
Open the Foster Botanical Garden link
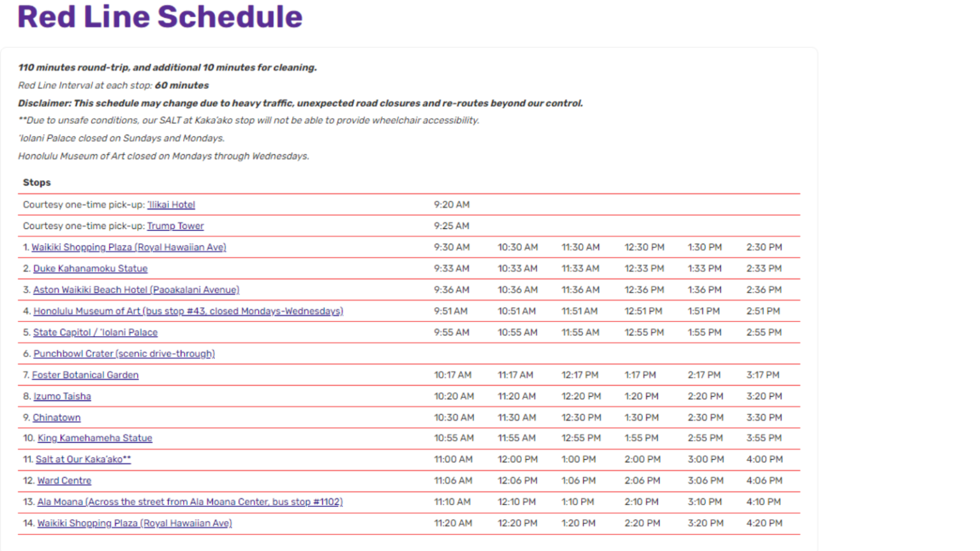(85, 375)
